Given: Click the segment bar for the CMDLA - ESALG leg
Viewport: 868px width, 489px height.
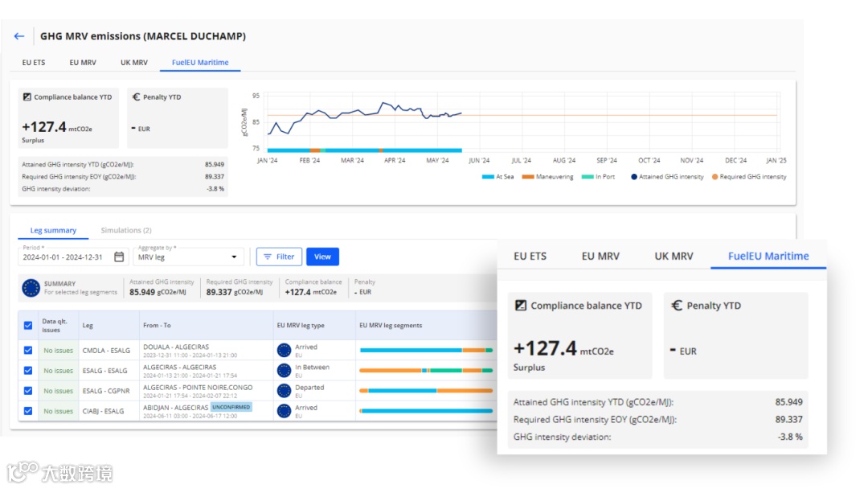Looking at the screenshot, I should pyautogui.click(x=426, y=350).
